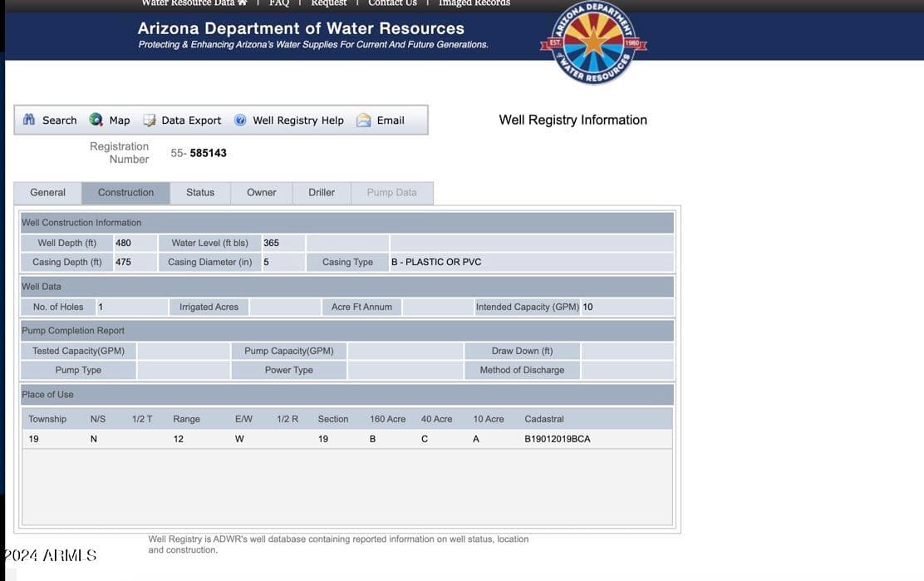Click the Data Export text link

point(191,121)
